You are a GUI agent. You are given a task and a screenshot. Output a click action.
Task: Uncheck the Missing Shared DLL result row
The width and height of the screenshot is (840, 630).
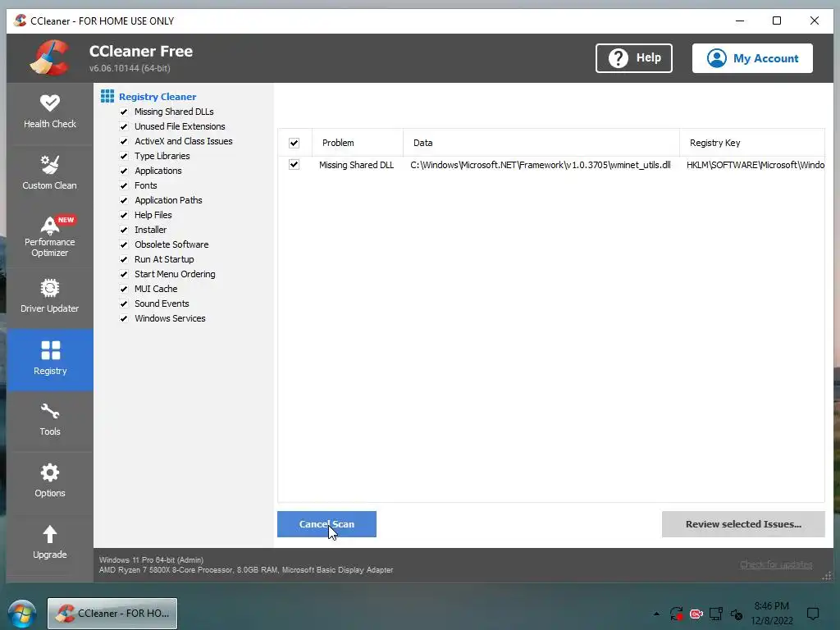(294, 164)
